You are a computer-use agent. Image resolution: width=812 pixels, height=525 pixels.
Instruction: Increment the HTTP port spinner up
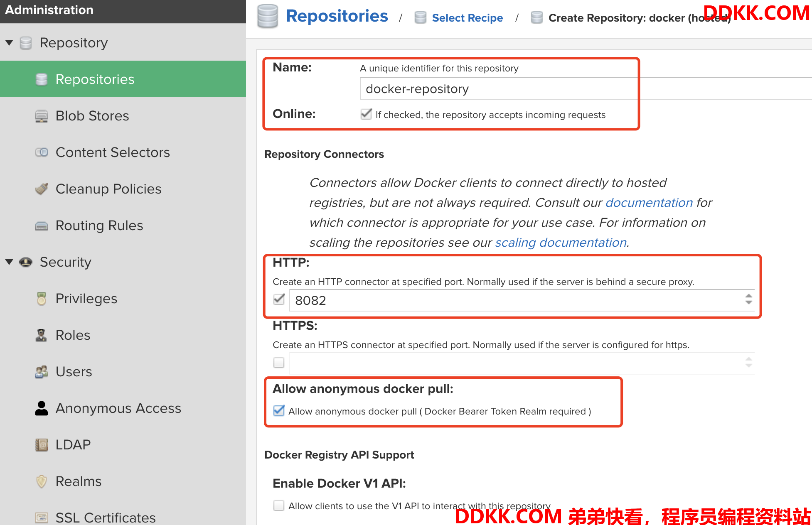(x=749, y=296)
